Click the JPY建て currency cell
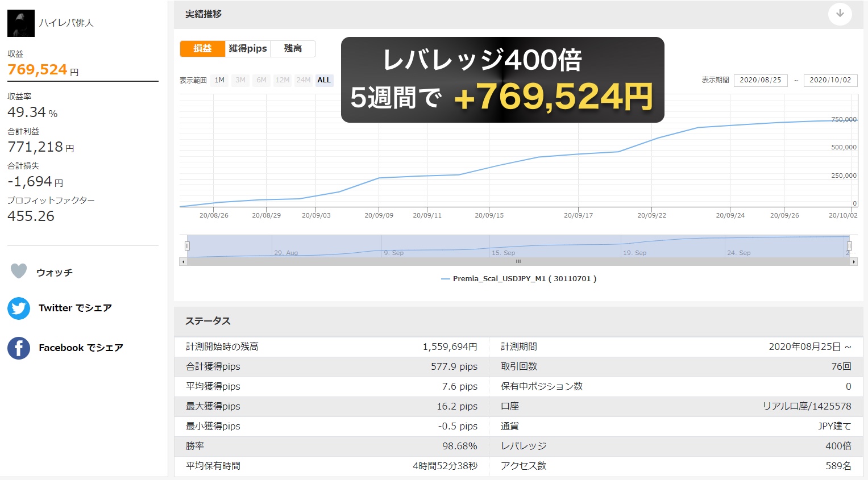This screenshot has width=868, height=480. (x=834, y=426)
